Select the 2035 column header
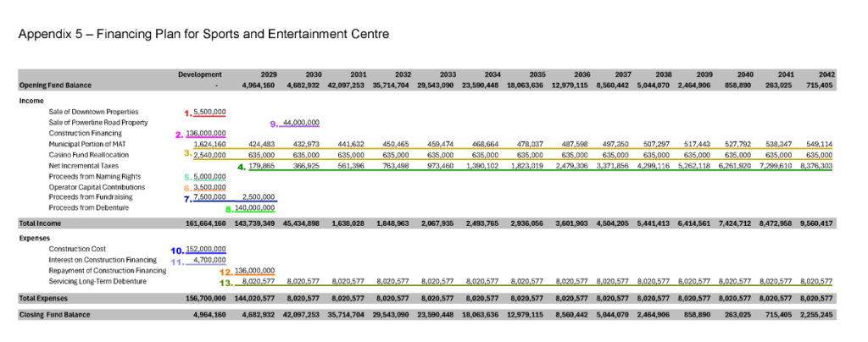The image size is (868, 342). pyautogui.click(x=537, y=74)
